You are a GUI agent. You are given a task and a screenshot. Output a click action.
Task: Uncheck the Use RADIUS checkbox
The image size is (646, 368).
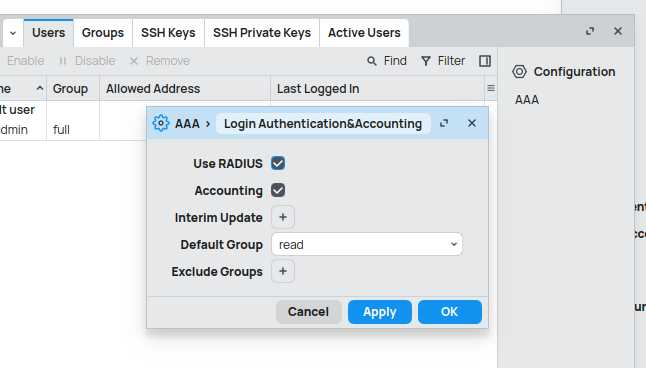(x=278, y=163)
